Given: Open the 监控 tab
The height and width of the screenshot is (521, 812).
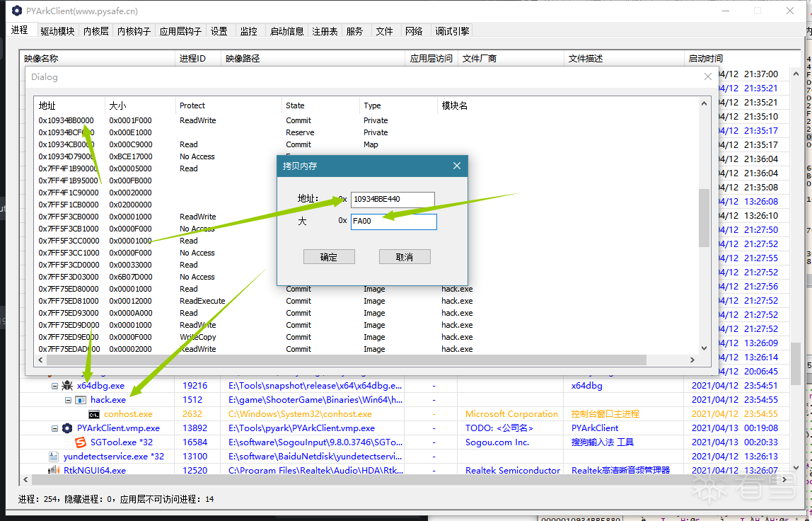Looking at the screenshot, I should click(249, 31).
